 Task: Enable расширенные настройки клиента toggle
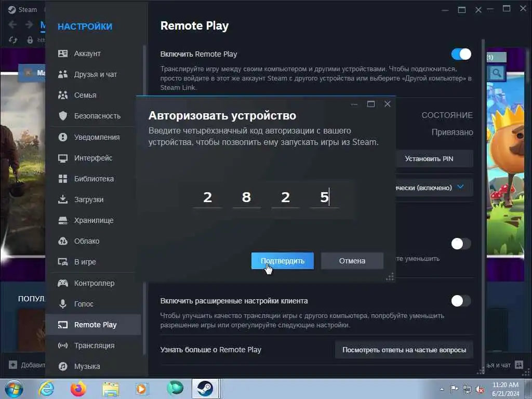coord(461,301)
